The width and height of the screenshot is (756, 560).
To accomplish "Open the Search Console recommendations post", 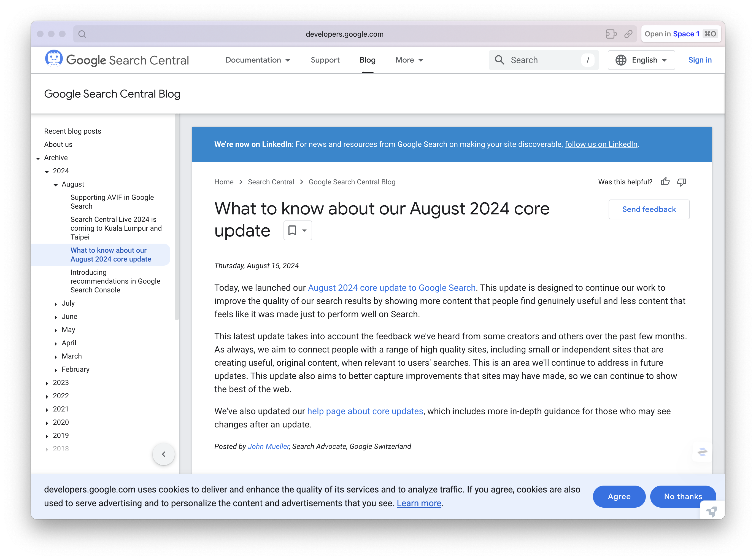I will [x=115, y=281].
